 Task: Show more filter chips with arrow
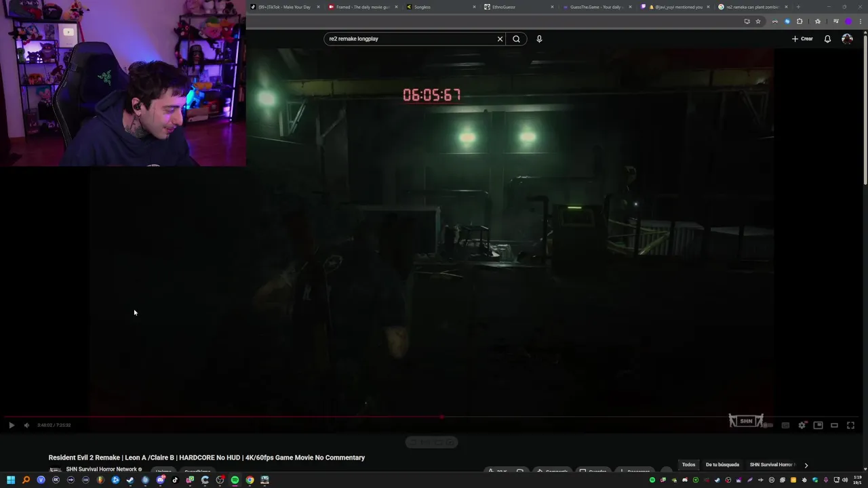coord(806,465)
